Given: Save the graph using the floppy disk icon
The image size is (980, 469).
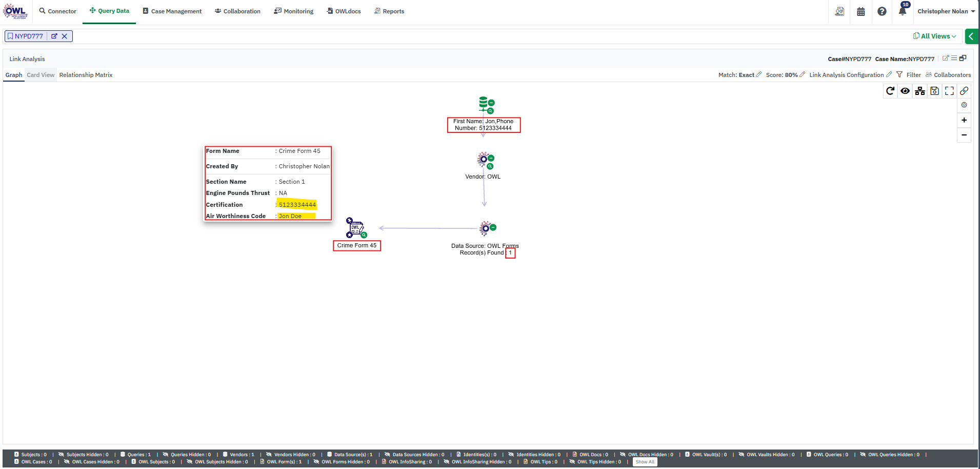Looking at the screenshot, I should (x=935, y=91).
